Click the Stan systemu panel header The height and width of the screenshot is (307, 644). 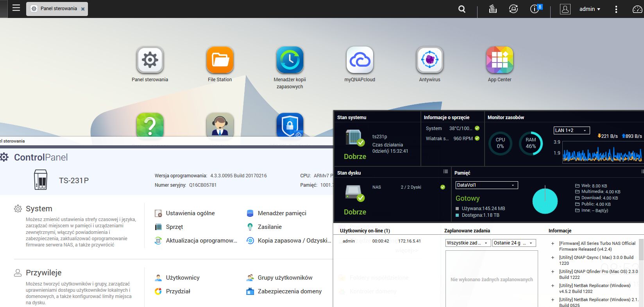click(x=352, y=117)
